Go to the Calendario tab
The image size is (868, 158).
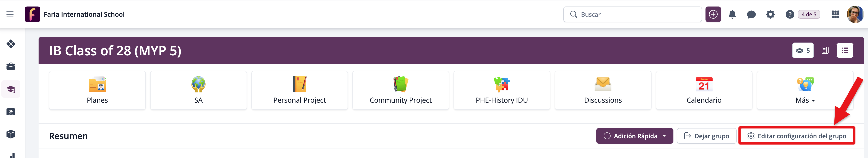704,91
